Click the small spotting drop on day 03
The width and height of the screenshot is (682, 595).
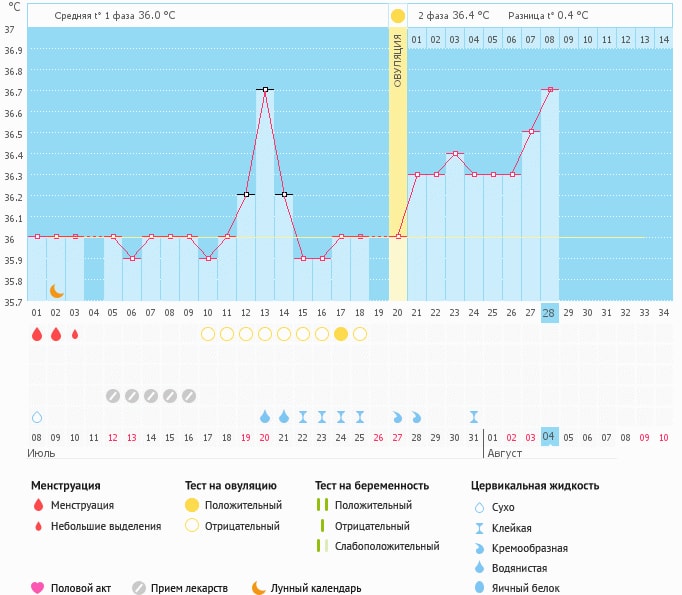coord(75,334)
